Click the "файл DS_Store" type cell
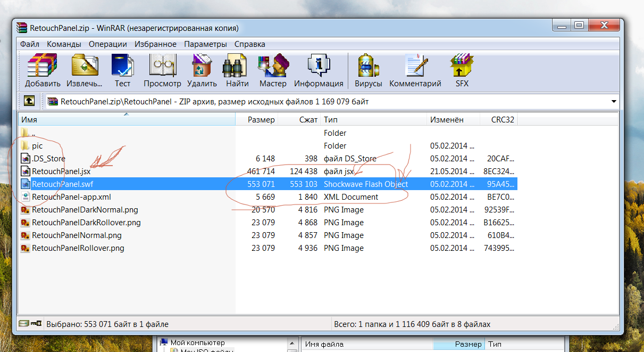This screenshot has height=352, width=644. [x=350, y=158]
